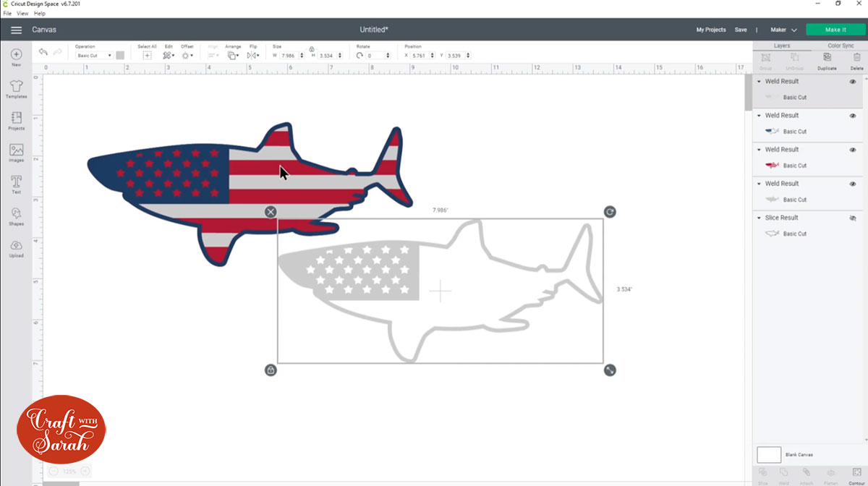Click the Rotate angle field

[380, 56]
